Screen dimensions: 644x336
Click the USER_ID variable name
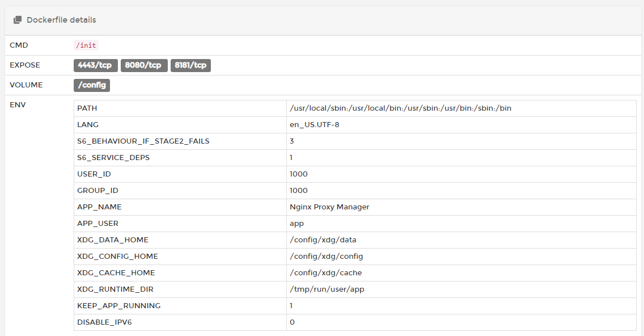point(94,174)
